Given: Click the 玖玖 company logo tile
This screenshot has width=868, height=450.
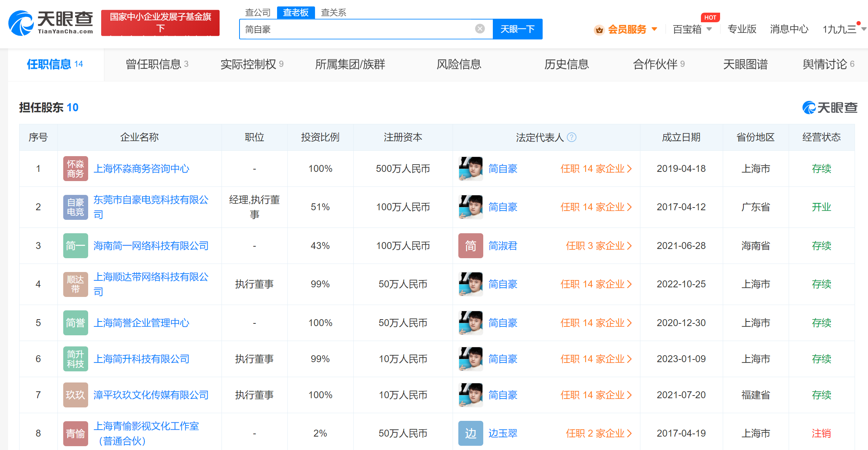Looking at the screenshot, I should (x=75, y=395).
